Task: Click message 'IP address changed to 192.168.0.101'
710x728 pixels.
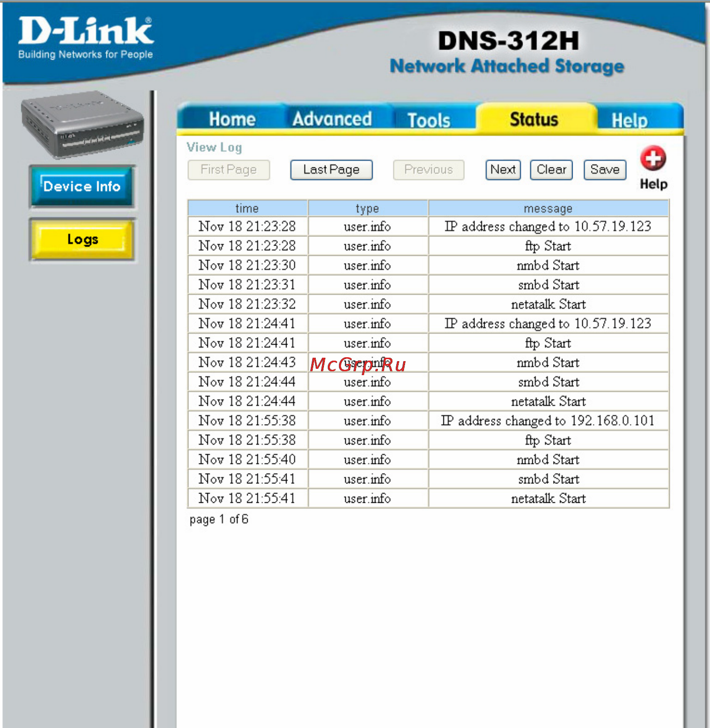Action: pos(548,421)
